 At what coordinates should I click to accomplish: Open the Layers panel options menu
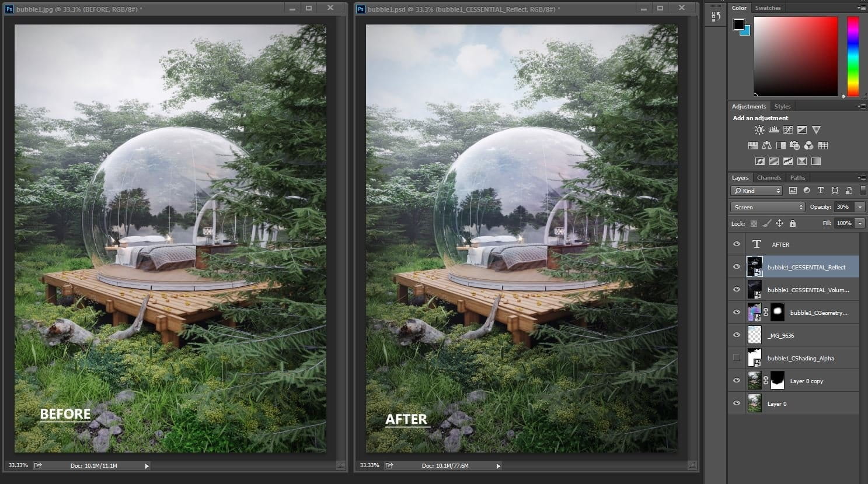862,178
